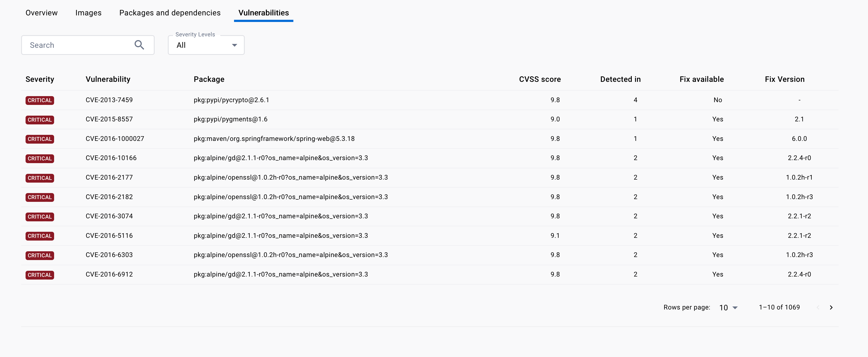Screen dimensions: 868x357
Task: Click the gd package in CVE-2016-10166 row
Action: click(281, 158)
